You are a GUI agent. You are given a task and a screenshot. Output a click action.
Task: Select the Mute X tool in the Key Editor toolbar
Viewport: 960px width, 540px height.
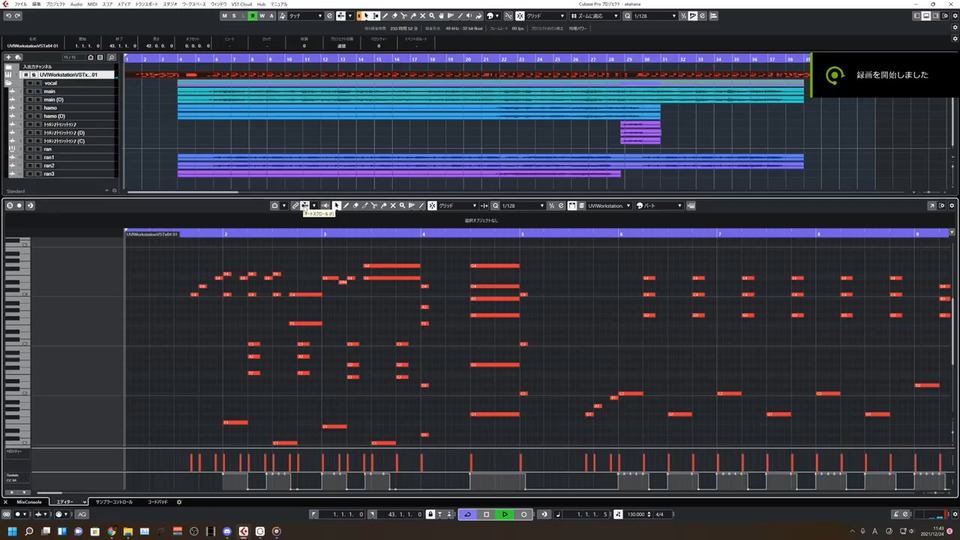point(393,206)
